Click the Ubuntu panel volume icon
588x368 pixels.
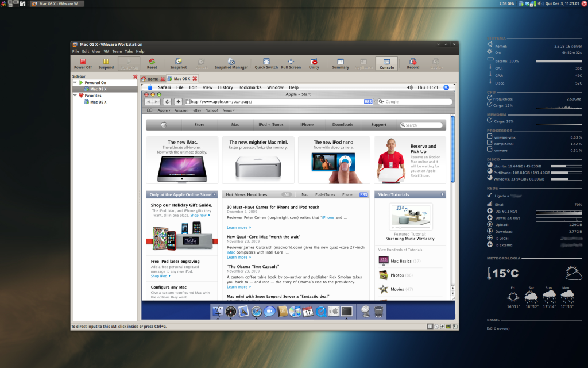[540, 4]
